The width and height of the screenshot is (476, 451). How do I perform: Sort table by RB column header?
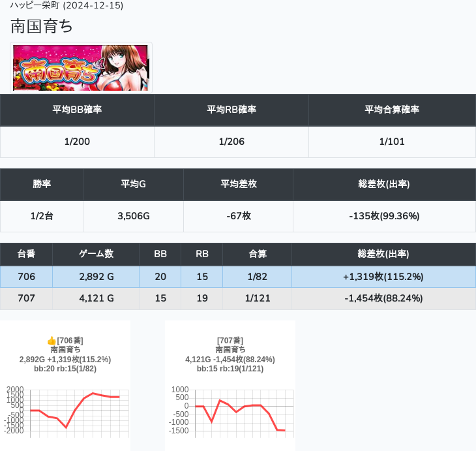point(202,254)
